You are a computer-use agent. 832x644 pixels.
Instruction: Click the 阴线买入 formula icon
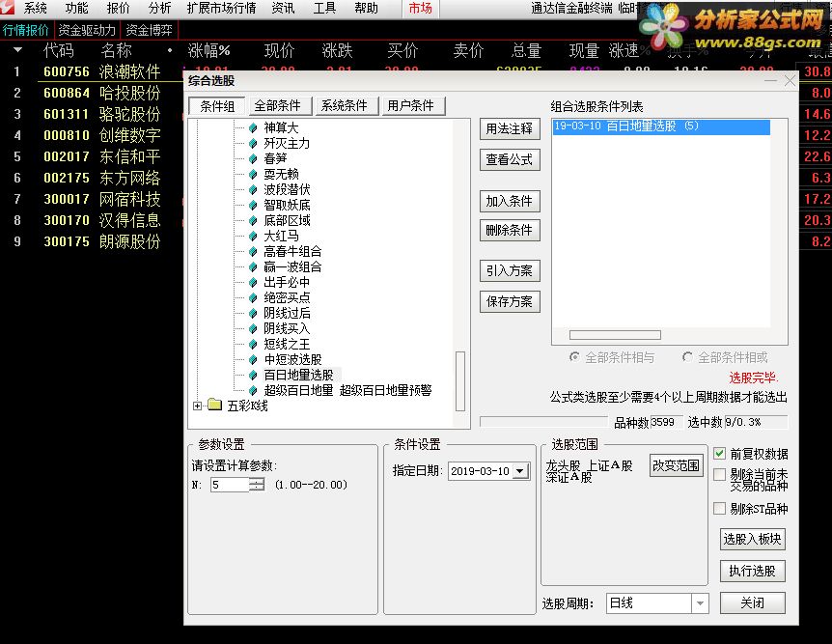click(x=253, y=328)
